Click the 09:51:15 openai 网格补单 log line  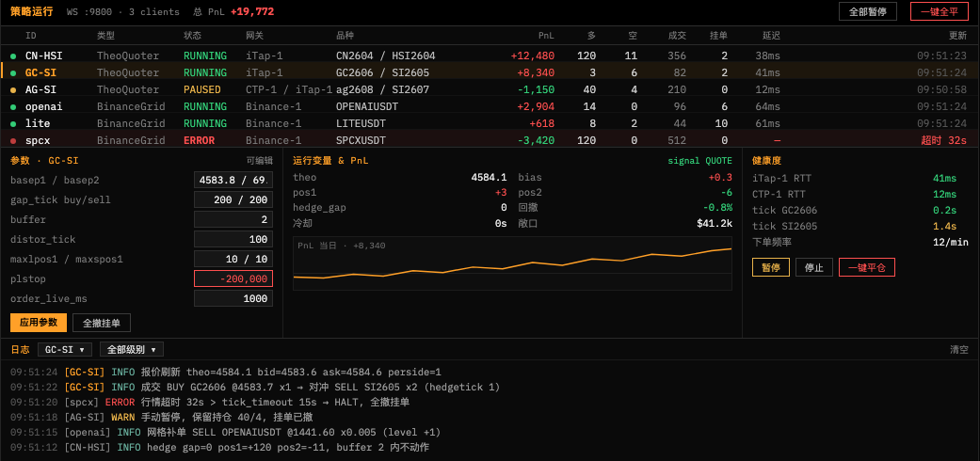click(x=226, y=432)
